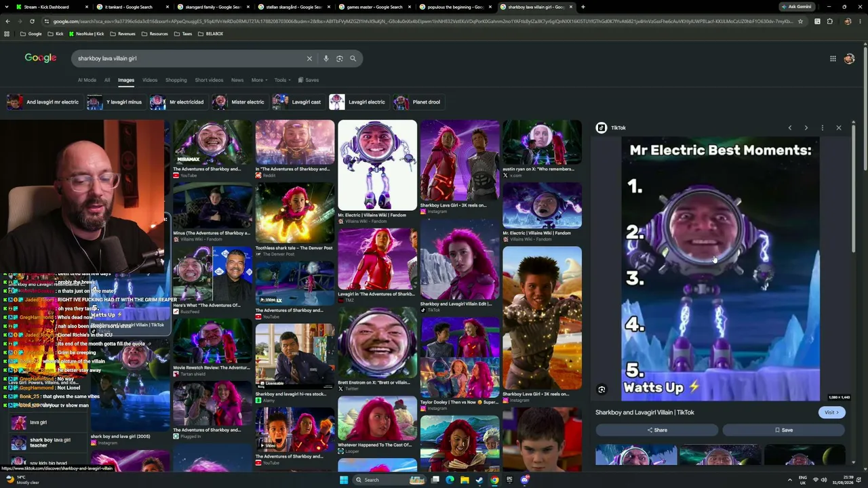Screen dimensions: 868x488
Task: Switch to the AI Mode tab
Action: [x=87, y=80]
